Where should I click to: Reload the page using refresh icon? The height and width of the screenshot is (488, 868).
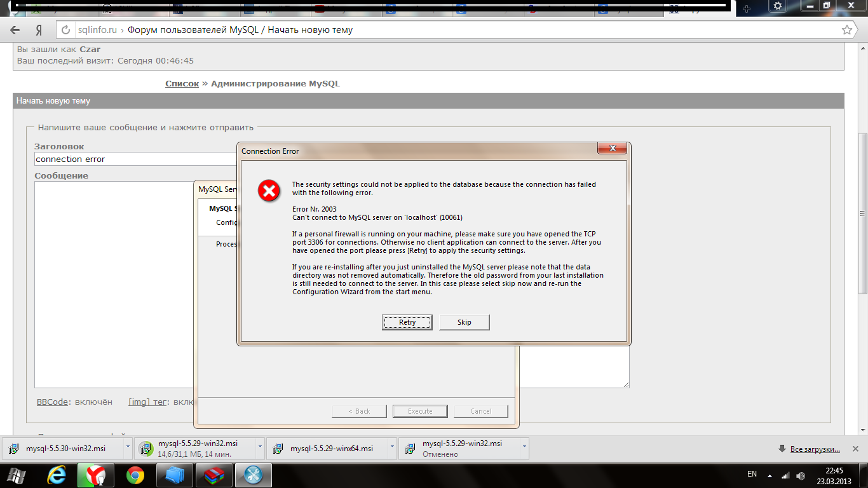coord(64,30)
